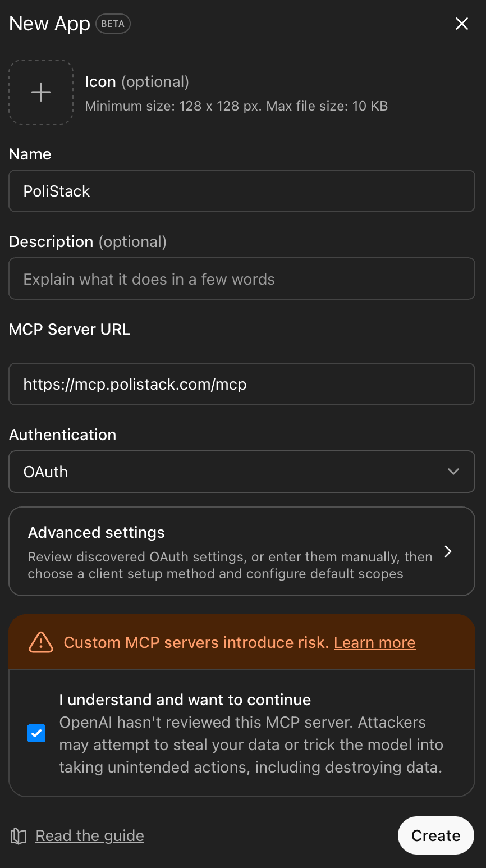This screenshot has height=868, width=486.
Task: Click Create to make the PoliStack app
Action: 435,835
